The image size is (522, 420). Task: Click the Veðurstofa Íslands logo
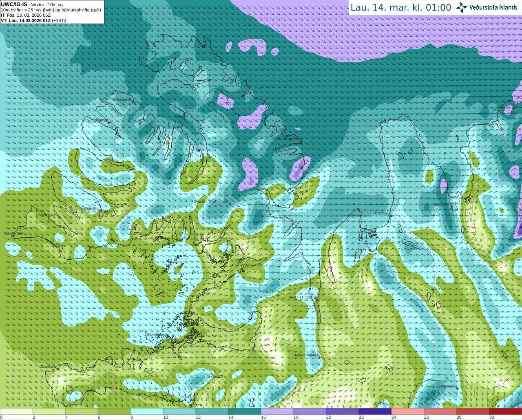tap(487, 7)
